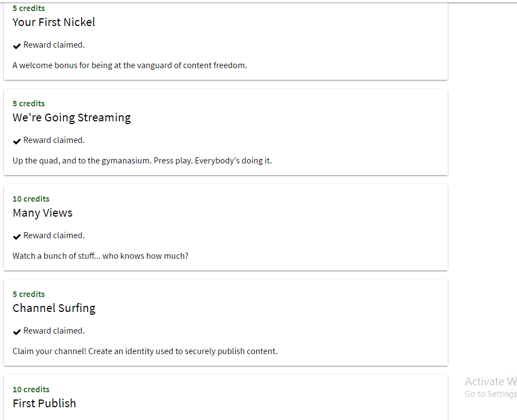
Task: Open the First Publish reward title
Action: point(44,403)
